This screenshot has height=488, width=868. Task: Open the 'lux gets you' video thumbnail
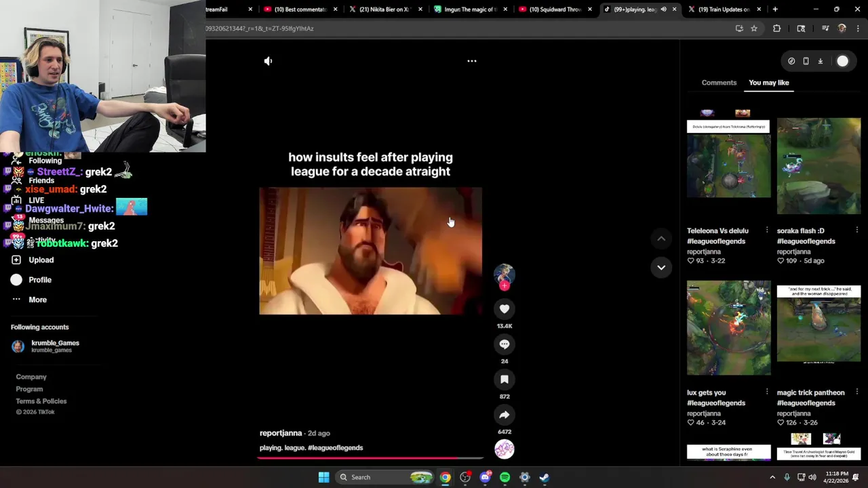pos(729,328)
